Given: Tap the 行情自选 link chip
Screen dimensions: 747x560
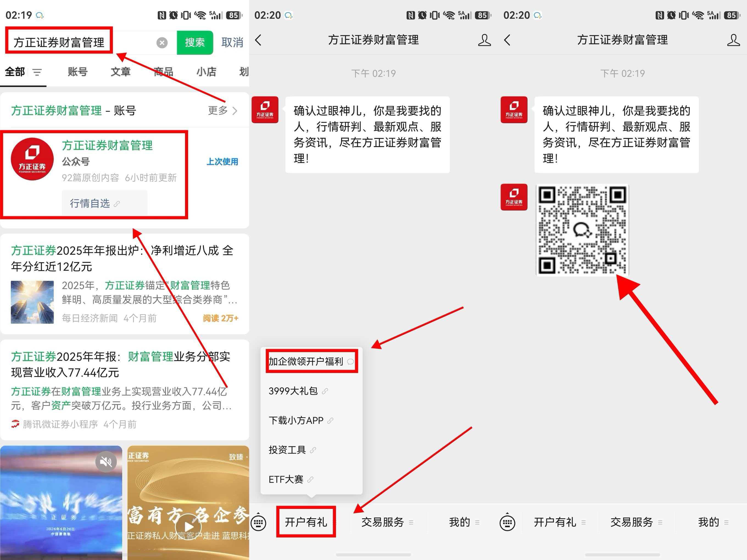Looking at the screenshot, I should click(x=104, y=203).
